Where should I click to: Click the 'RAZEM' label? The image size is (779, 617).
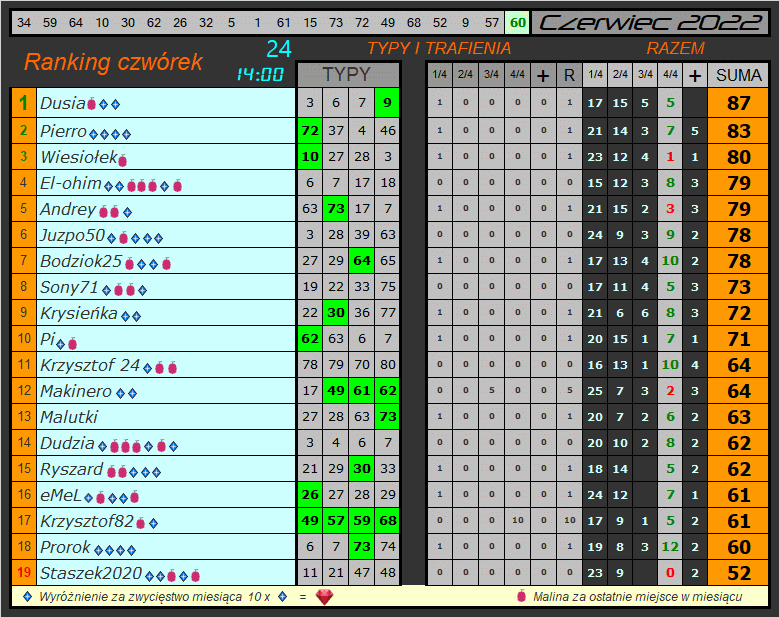[676, 48]
